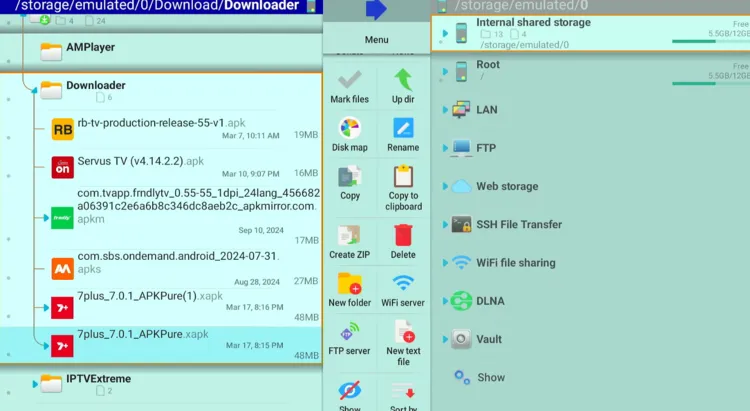This screenshot has width=750, height=411.
Task: Select rb-tv-production-release-55-v1.apk file name
Action: click(x=162, y=123)
